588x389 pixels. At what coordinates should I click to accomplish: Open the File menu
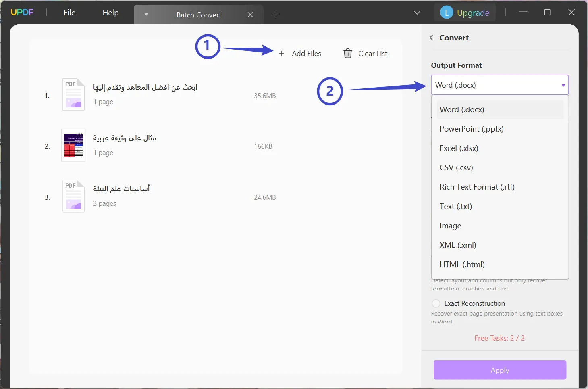pyautogui.click(x=69, y=12)
